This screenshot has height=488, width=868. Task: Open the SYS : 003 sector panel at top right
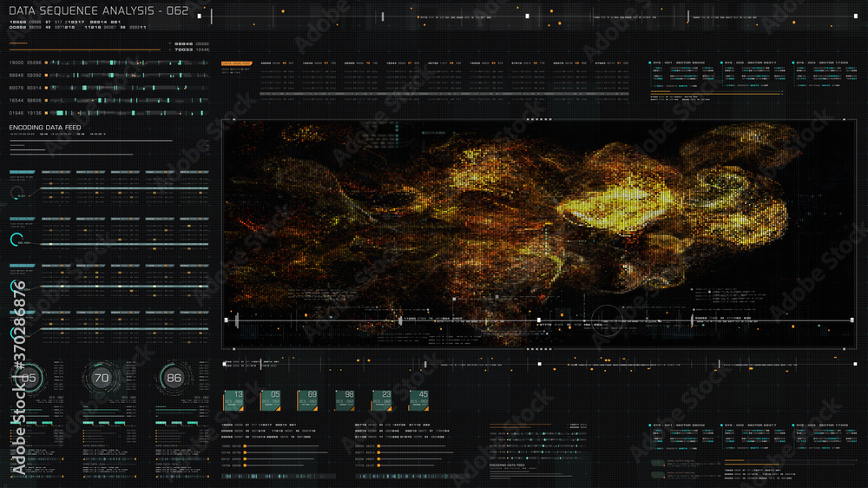tap(825, 75)
